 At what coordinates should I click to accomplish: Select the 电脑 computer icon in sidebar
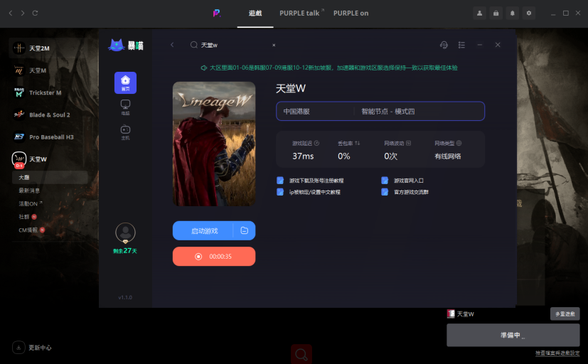point(125,107)
